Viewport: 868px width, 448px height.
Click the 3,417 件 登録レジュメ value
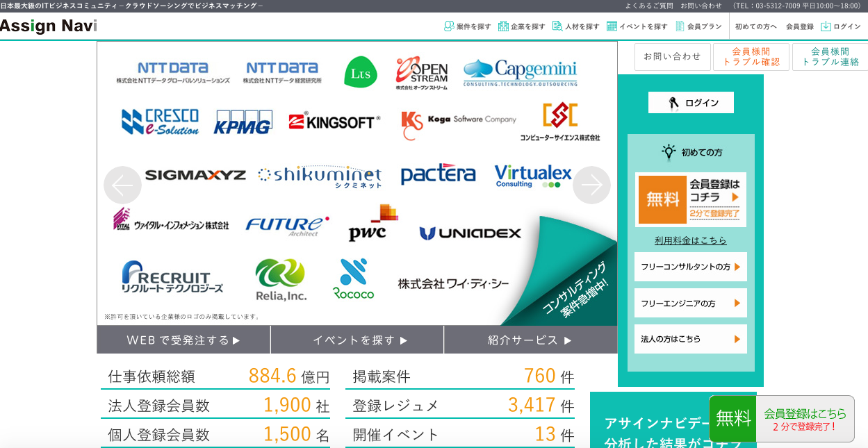pos(541,405)
